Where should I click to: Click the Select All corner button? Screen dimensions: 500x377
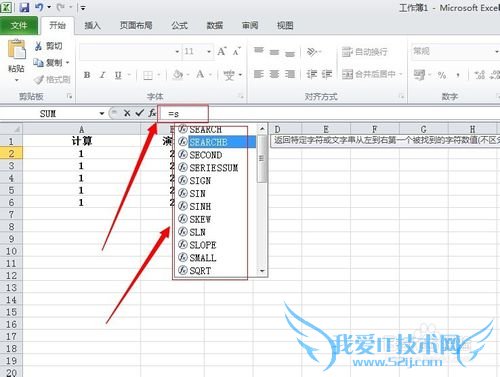click(x=11, y=129)
